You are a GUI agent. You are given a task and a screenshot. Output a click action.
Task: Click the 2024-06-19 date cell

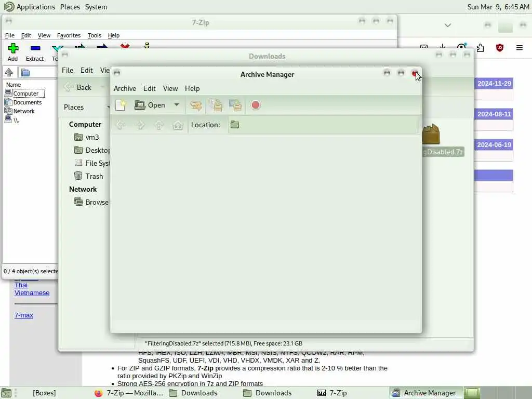pos(494,145)
